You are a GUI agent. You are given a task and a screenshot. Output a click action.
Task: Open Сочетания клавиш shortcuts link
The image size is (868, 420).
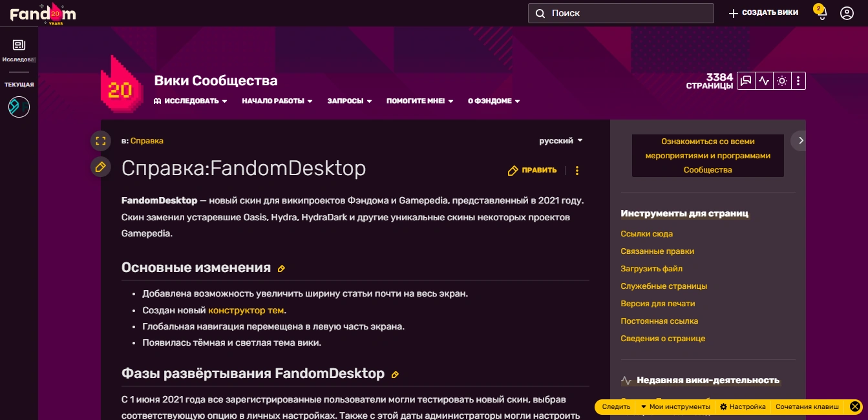pyautogui.click(x=807, y=406)
